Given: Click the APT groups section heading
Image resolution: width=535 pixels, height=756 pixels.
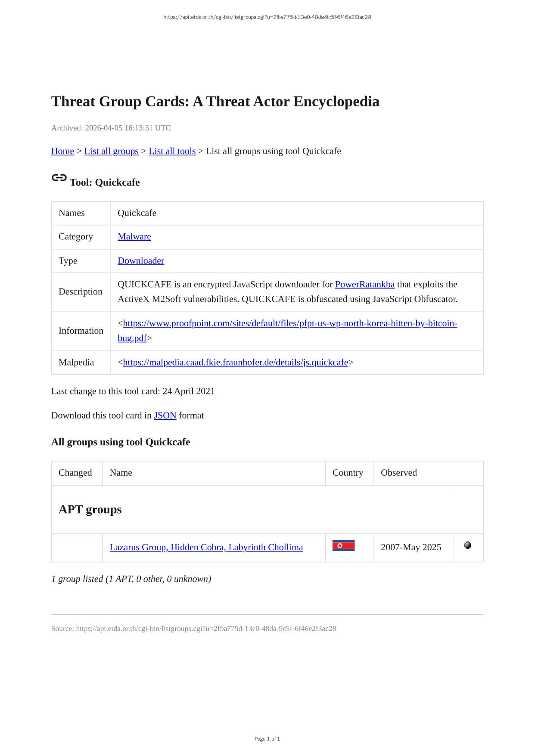Looking at the screenshot, I should pyautogui.click(x=90, y=509).
